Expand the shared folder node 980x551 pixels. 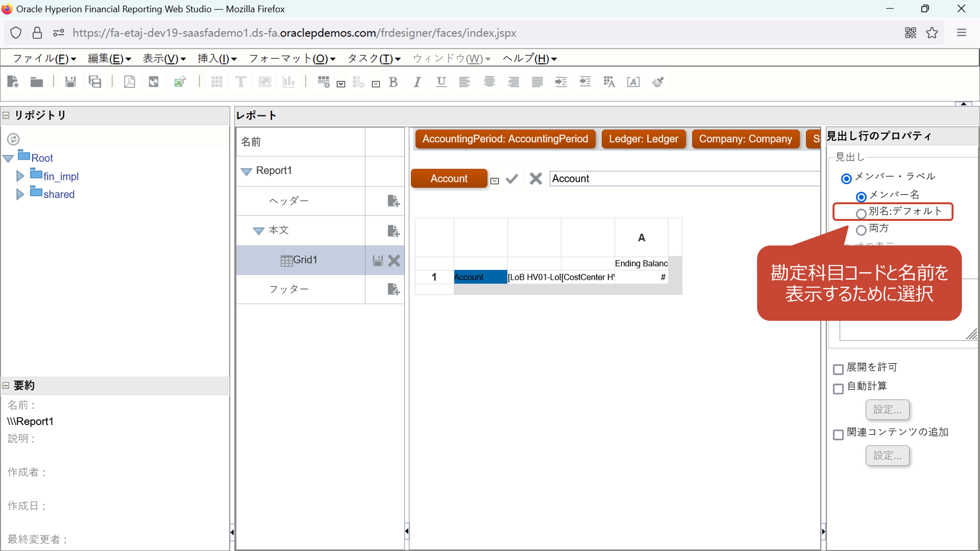click(20, 194)
